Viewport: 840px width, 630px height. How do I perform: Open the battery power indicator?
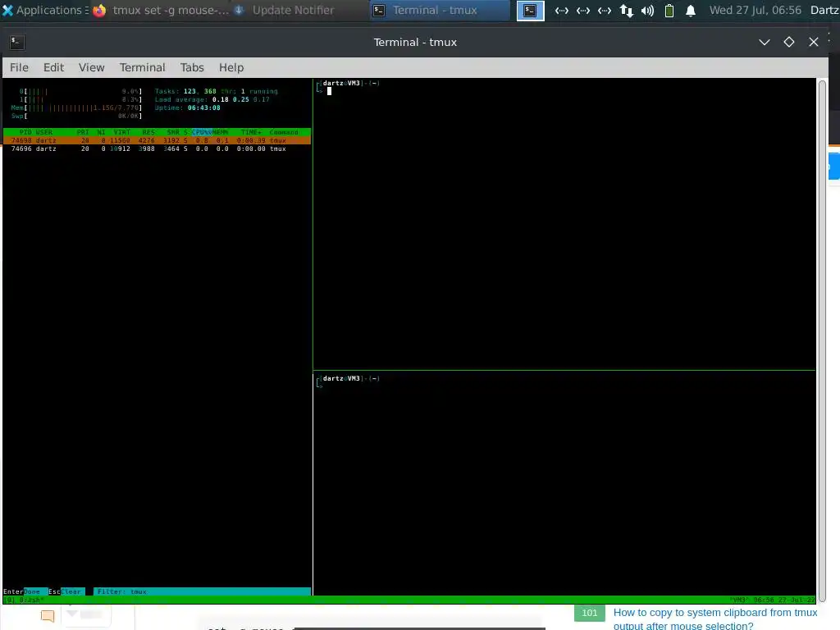pos(669,10)
